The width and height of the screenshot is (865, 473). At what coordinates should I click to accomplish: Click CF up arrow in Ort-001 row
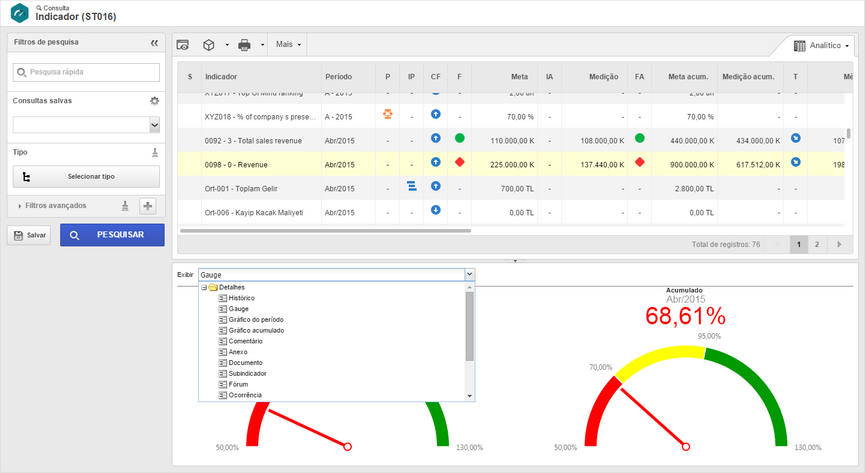[x=436, y=186]
